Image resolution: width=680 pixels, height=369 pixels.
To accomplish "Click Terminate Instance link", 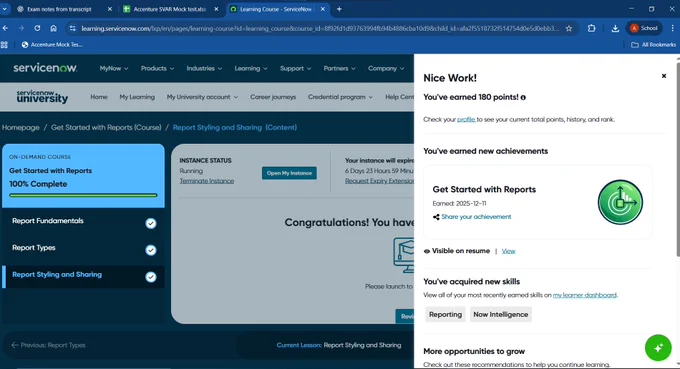I will click(207, 181).
